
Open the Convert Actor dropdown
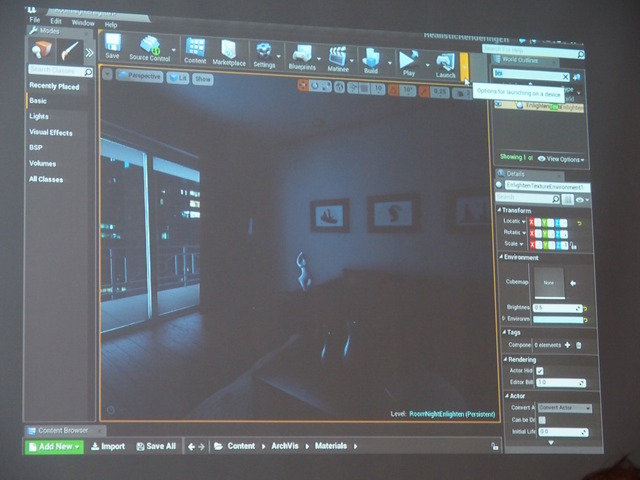click(565, 408)
